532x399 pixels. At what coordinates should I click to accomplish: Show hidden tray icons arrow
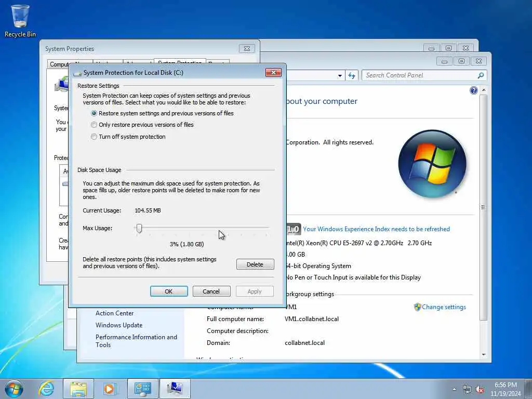pyautogui.click(x=454, y=390)
